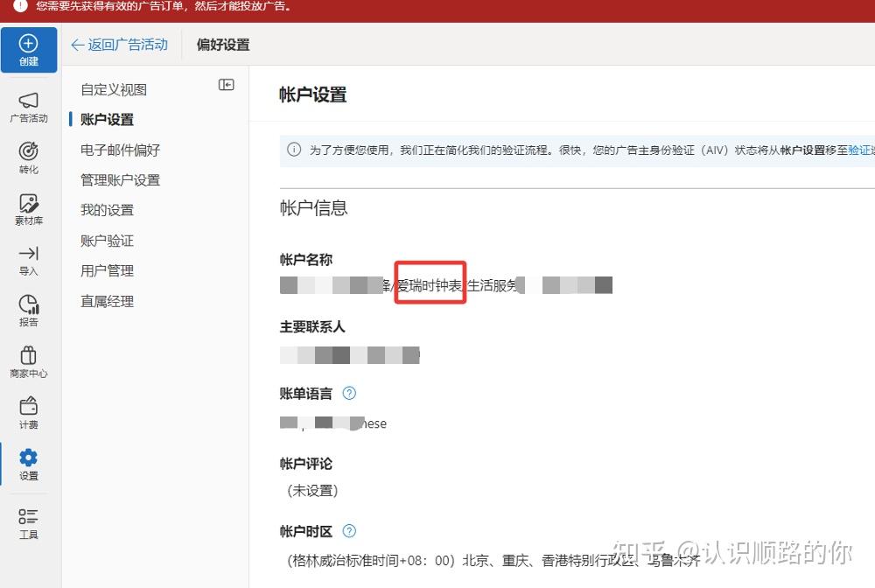875x588 pixels.
Task: Open 管理账户设置 in sidebar
Action: [121, 180]
